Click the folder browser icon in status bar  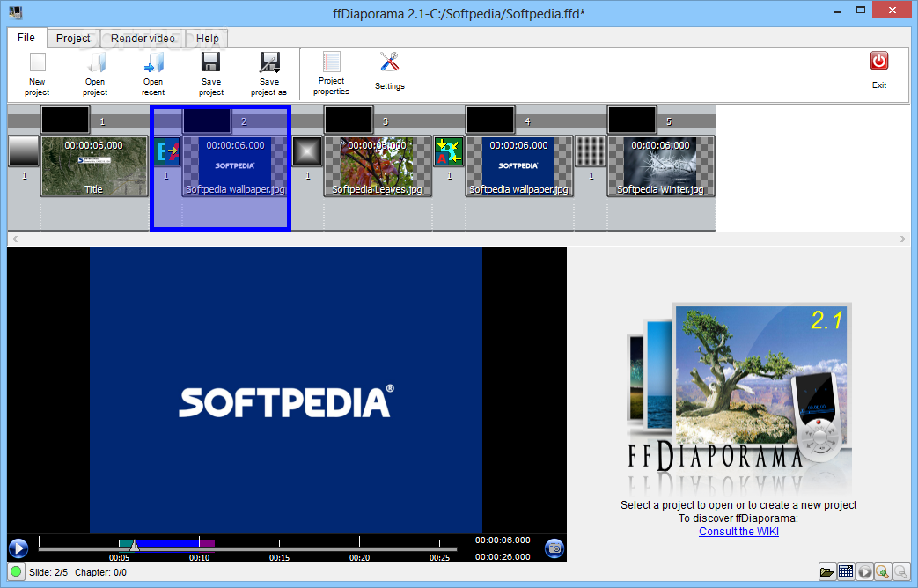[826, 571]
